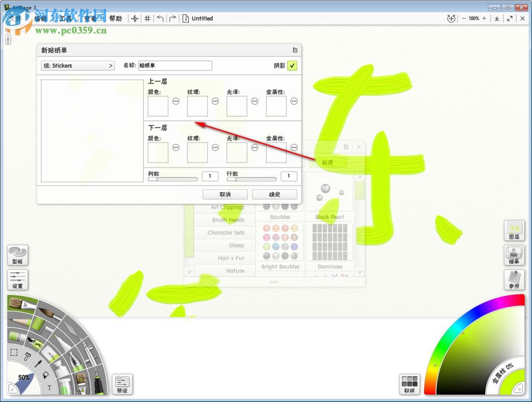The height and width of the screenshot is (402, 532).
Task: Enable the 阴影 checkbox in the sticker dialog
Action: [294, 65]
